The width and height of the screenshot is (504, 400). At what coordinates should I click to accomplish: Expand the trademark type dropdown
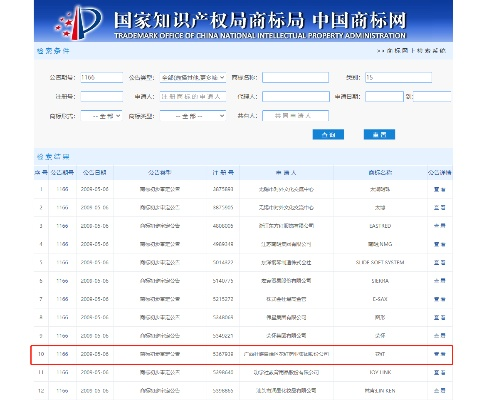coord(193,116)
